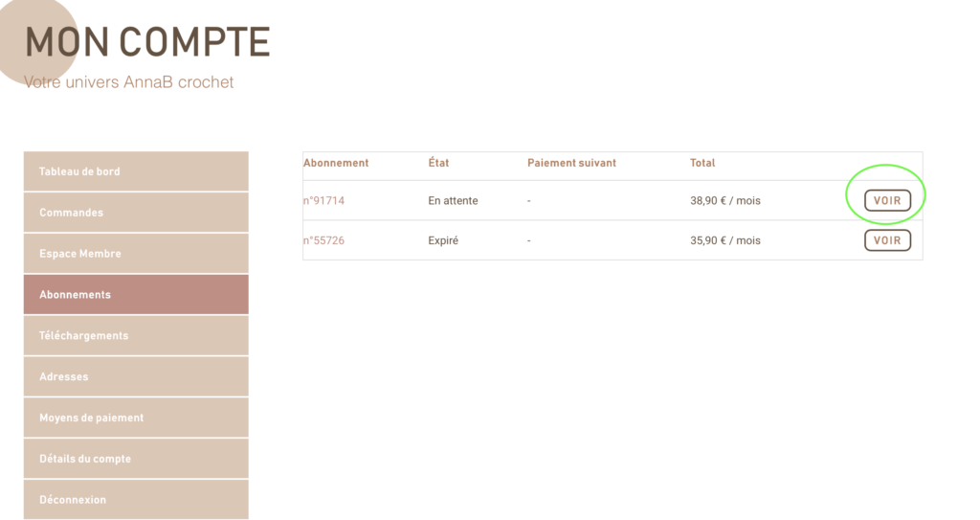Click VOIR for the expired subscription
Viewport: 980px width, 520px height.
pos(887,240)
